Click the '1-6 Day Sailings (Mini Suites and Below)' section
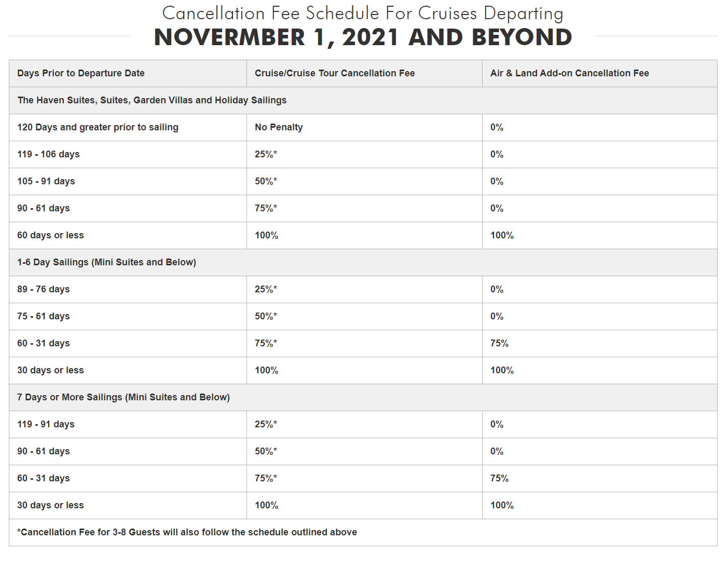This screenshot has height=567, width=728. pyautogui.click(x=106, y=262)
